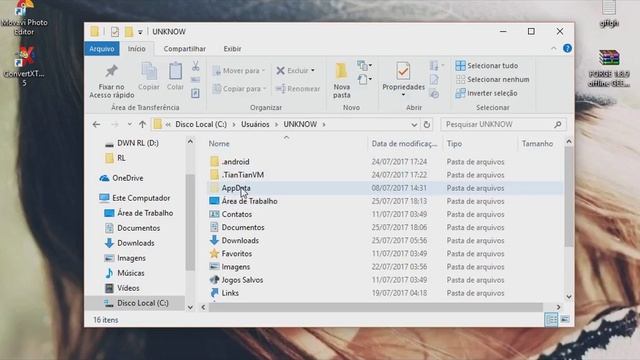Click the Colar clipboard icon
The height and width of the screenshot is (360, 640).
[176, 72]
